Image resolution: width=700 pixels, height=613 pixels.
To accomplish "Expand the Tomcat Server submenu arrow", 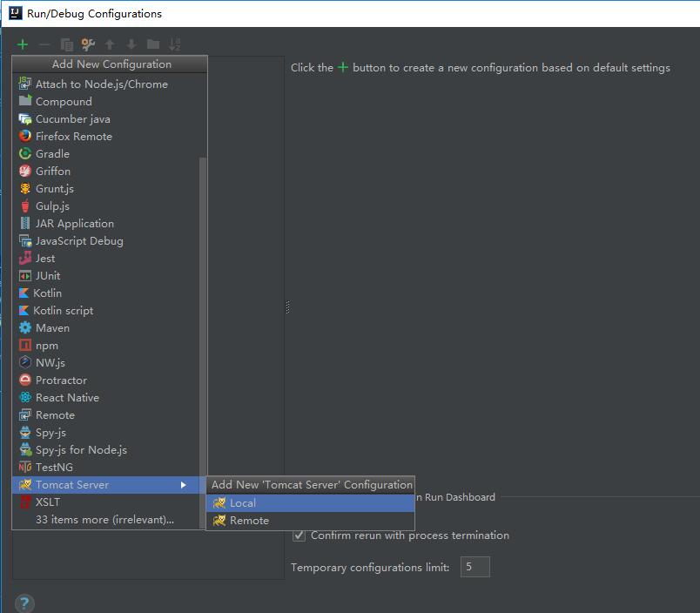I will tap(183, 485).
